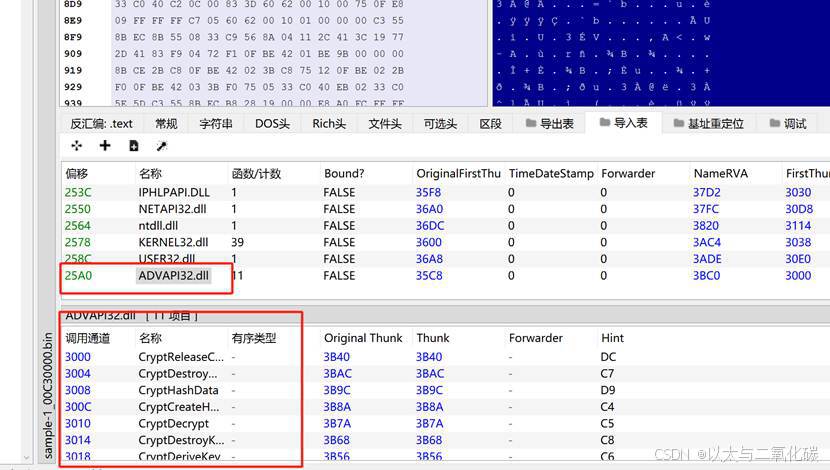Viewport: 830px width, 470px height.
Task: Click the plus add icon in imports toolbar
Action: (x=105, y=146)
